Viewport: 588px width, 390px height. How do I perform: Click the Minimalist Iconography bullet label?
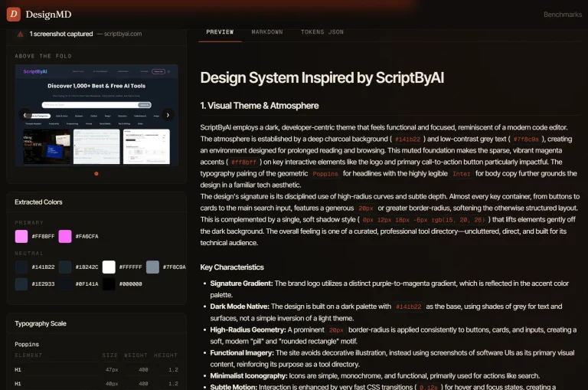pyautogui.click(x=249, y=375)
